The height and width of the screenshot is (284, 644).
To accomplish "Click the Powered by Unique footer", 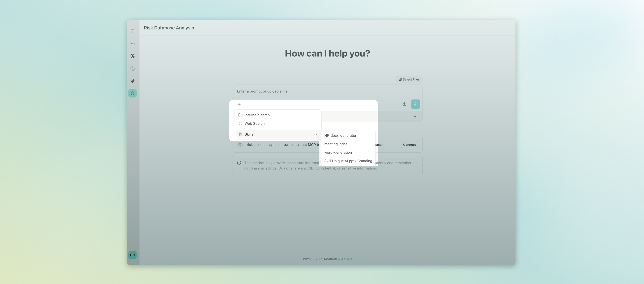I will (327, 259).
